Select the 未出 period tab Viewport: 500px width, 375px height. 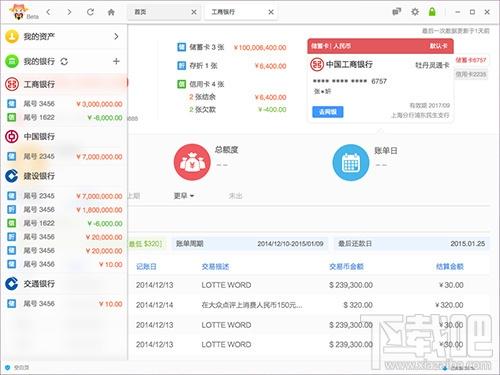click(235, 196)
